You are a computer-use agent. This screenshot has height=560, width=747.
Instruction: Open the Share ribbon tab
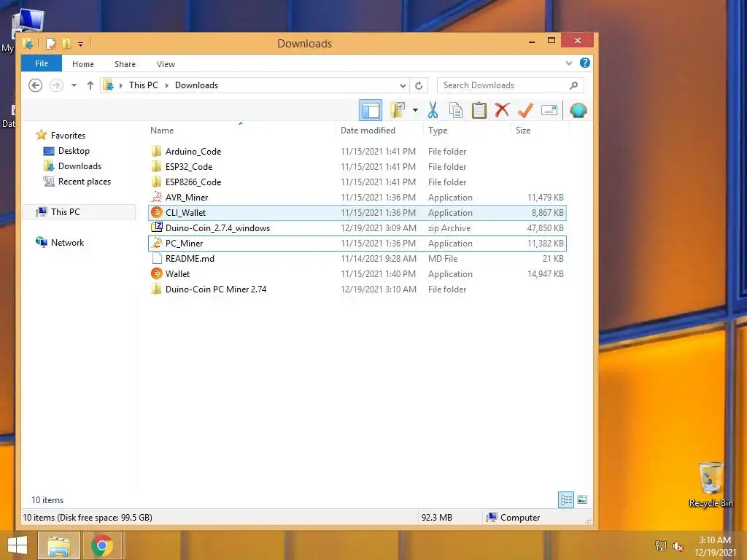click(x=125, y=64)
